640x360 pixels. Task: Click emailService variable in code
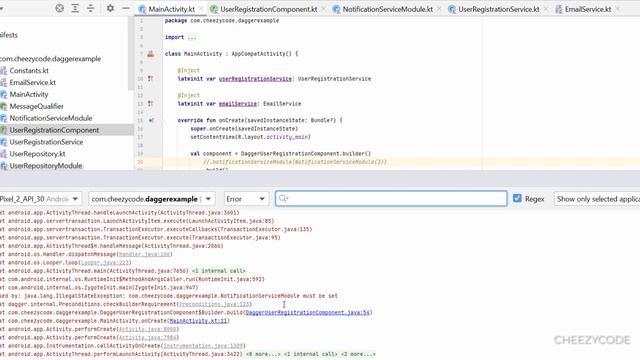pyautogui.click(x=238, y=104)
